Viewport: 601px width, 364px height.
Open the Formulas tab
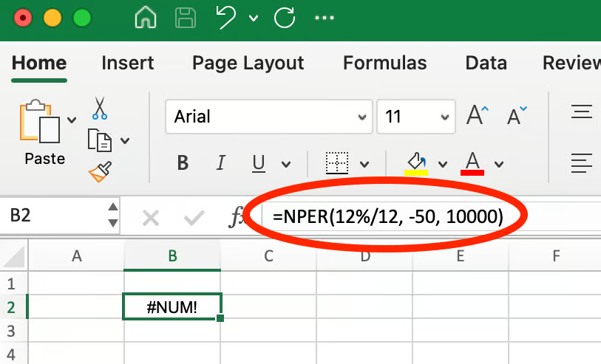(x=384, y=63)
